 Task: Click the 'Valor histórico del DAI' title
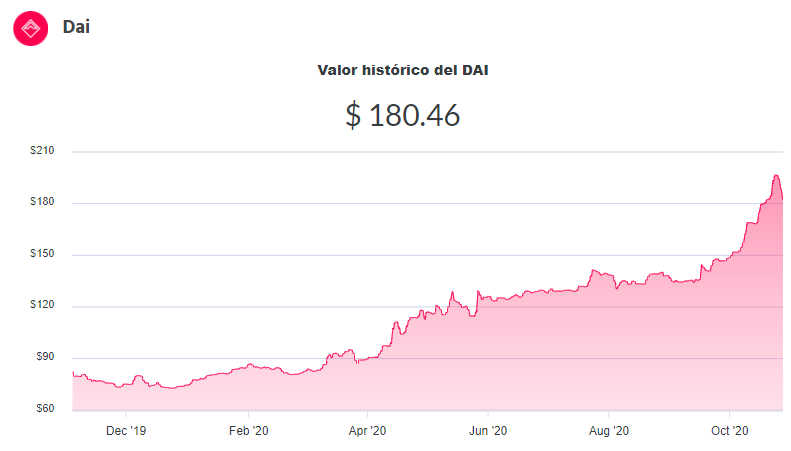pos(402,70)
